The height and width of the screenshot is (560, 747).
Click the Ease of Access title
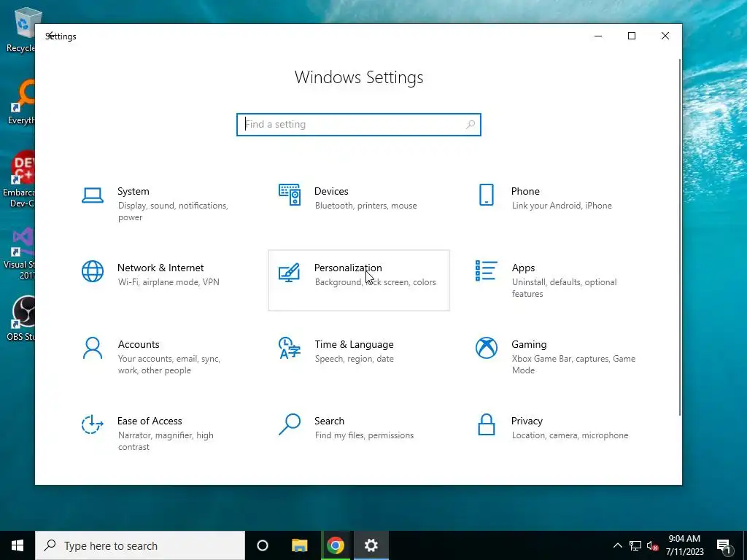pos(150,421)
